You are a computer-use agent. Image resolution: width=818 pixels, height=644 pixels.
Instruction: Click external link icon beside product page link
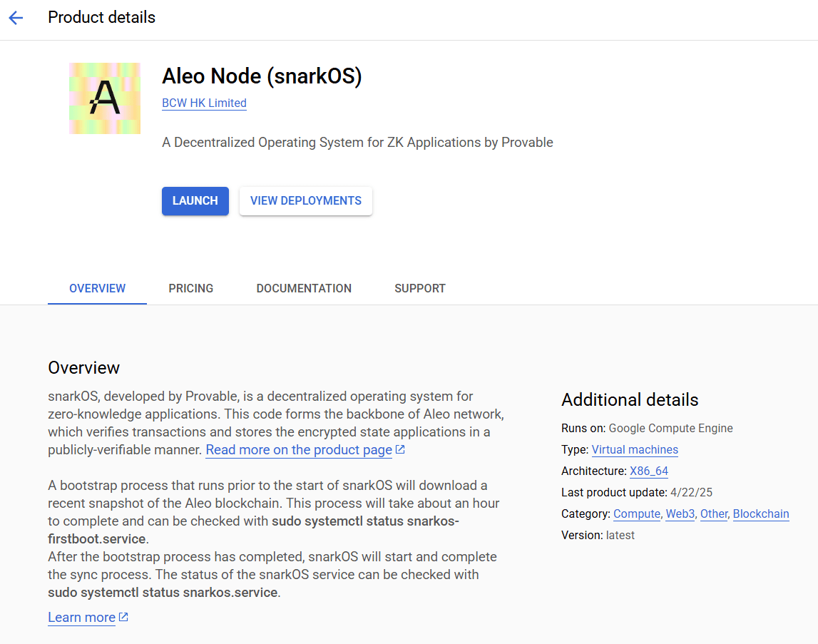click(x=400, y=449)
